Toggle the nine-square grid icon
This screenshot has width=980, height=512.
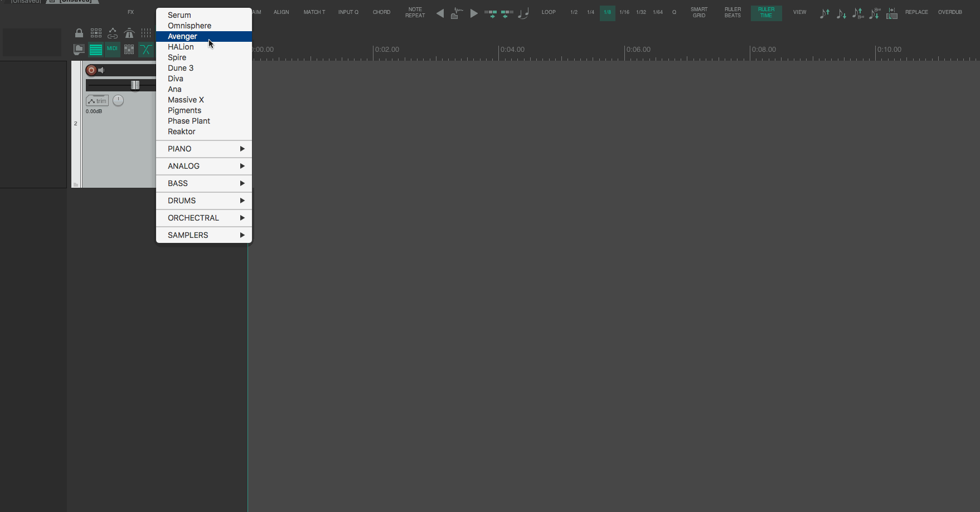[96, 33]
